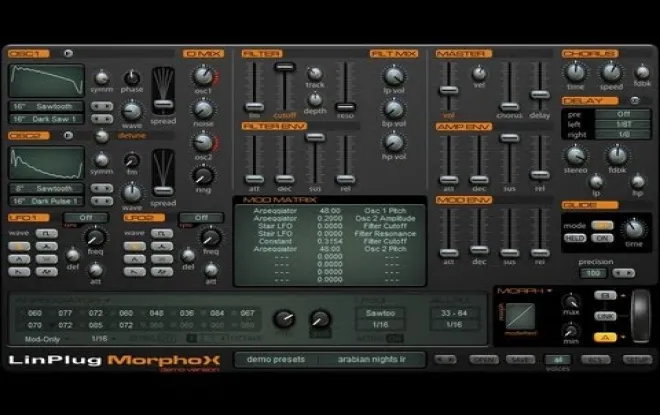660x415 pixels.
Task: Open OSC1 Dark Saw 1 waveform selector
Action: pos(46,119)
